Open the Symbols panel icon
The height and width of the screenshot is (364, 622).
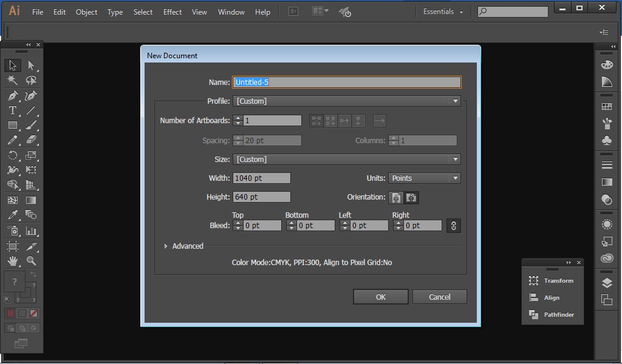606,141
